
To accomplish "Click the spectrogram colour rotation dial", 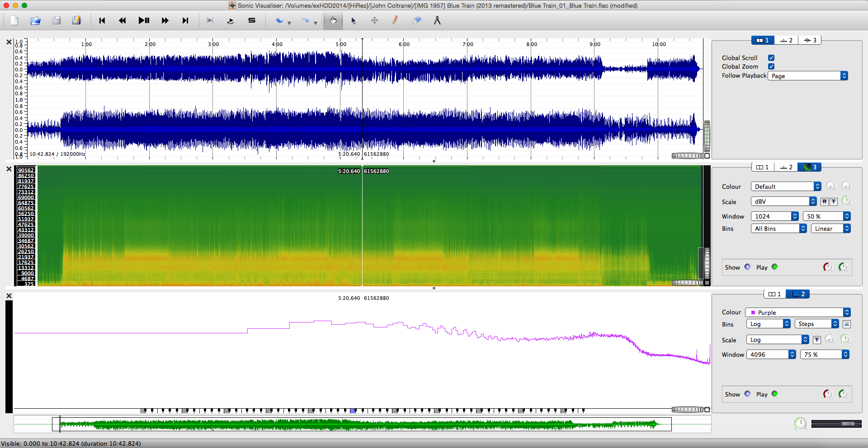I will click(846, 186).
